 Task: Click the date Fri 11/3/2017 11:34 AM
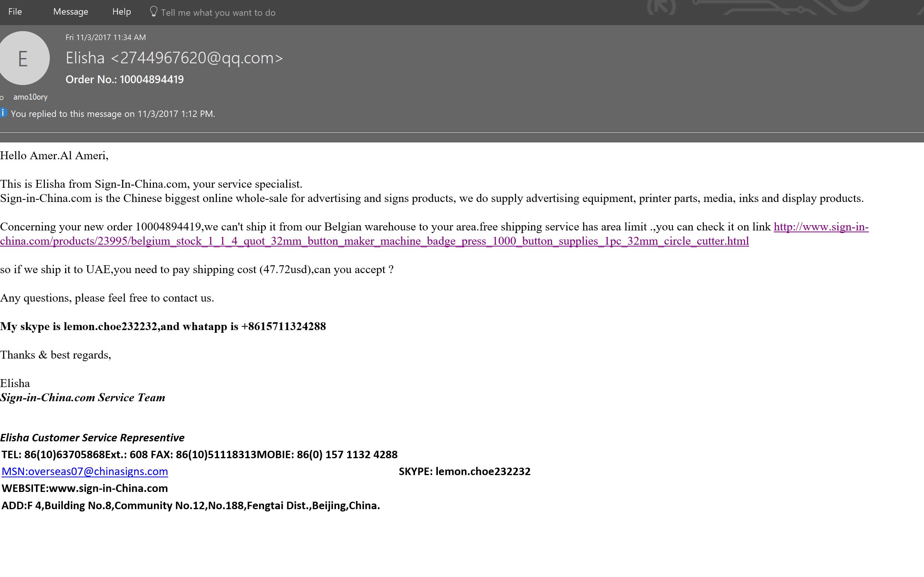(x=105, y=37)
